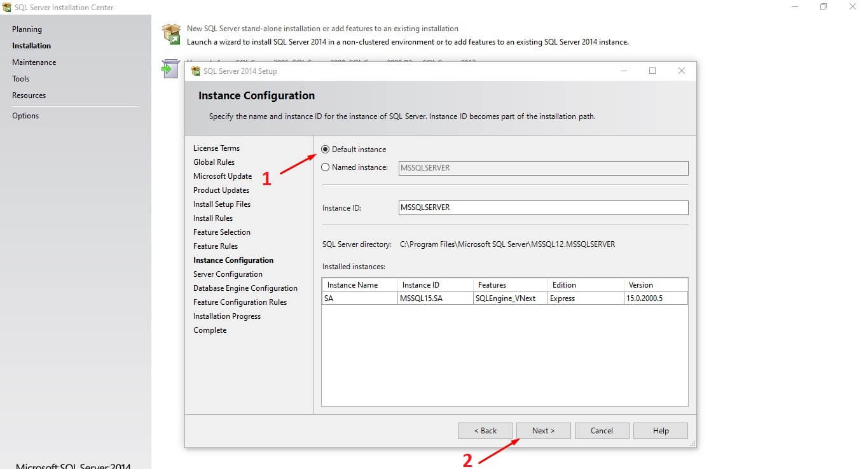Click the new stand-alone installation box icon
The height and width of the screenshot is (469, 868).
point(171,34)
